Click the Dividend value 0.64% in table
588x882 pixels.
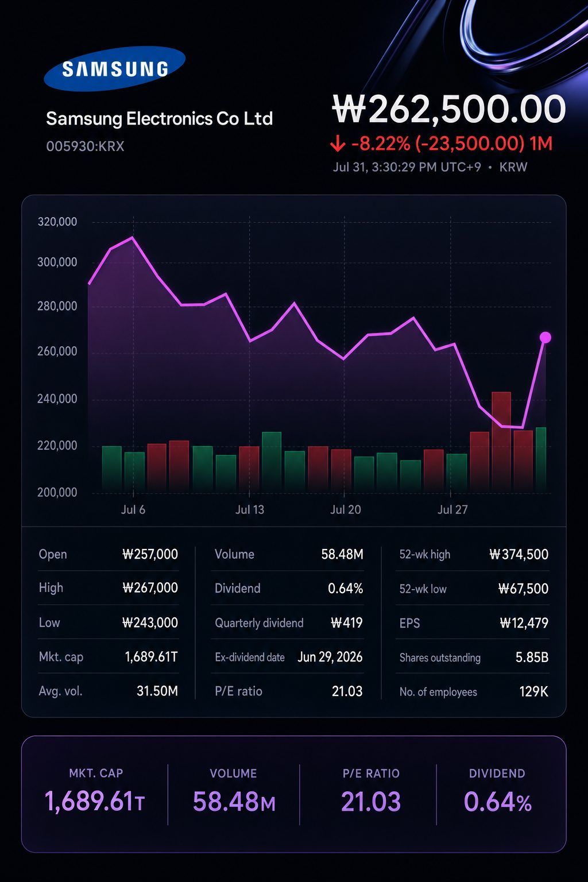[346, 589]
